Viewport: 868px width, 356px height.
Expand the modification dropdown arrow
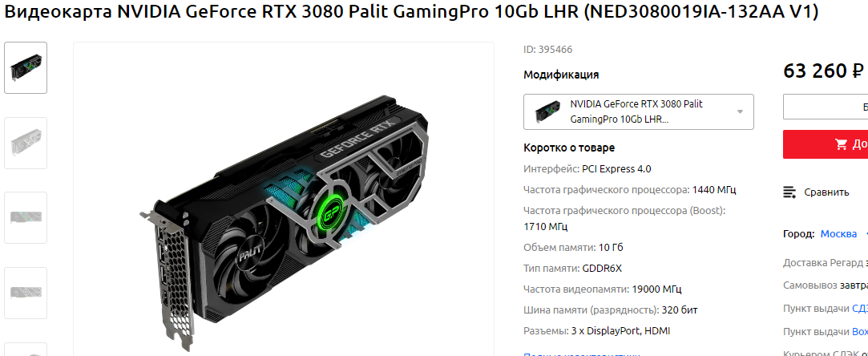740,111
